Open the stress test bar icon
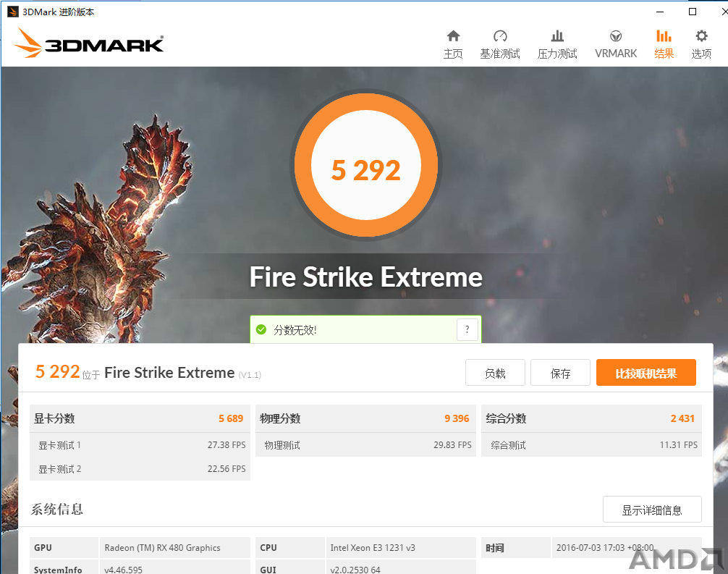Viewport: 728px width, 574px height. 557,35
